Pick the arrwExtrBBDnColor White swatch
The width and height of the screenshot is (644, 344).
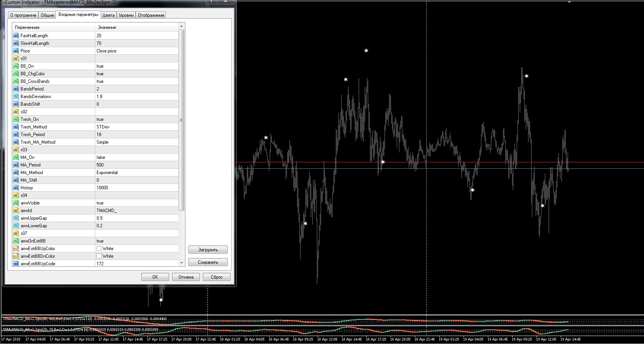(x=99, y=256)
